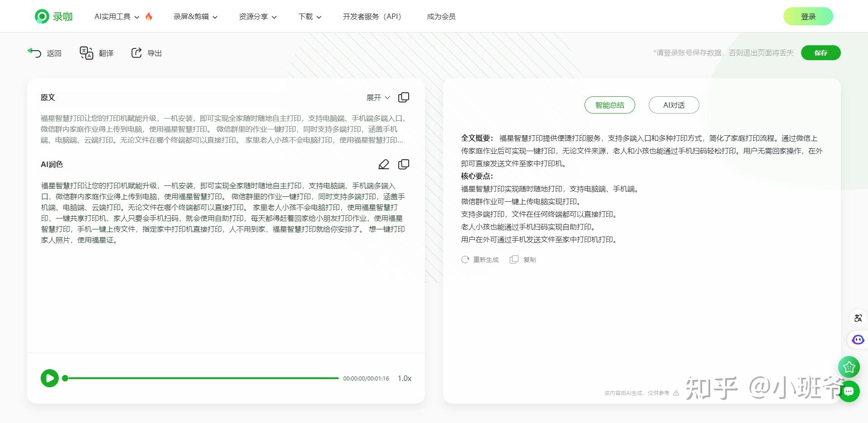868x423 pixels.
Task: Click the 导出 label in the toolbar
Action: [155, 53]
